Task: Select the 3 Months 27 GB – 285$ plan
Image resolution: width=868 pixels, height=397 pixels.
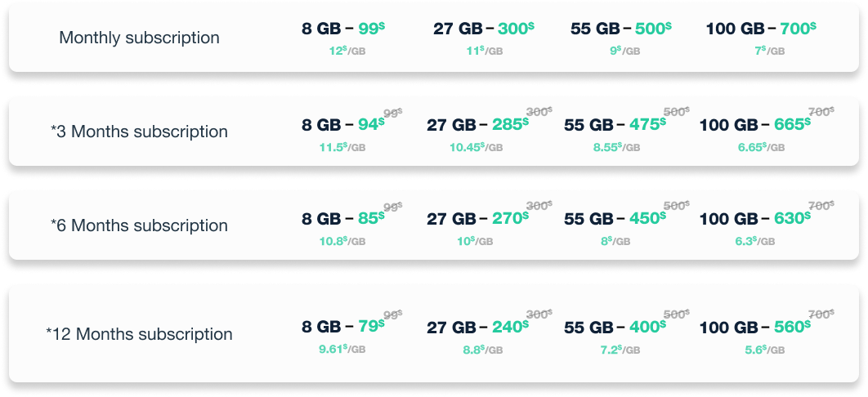Action: pyautogui.click(x=478, y=125)
